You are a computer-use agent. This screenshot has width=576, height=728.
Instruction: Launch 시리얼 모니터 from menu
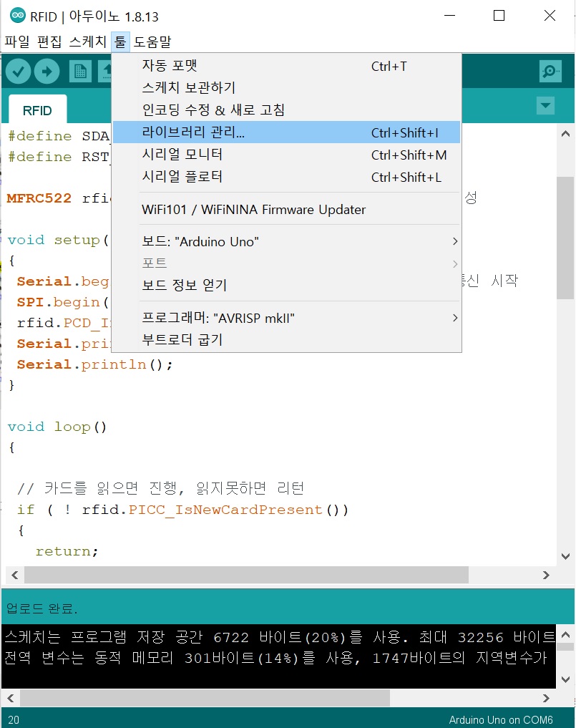click(x=287, y=155)
